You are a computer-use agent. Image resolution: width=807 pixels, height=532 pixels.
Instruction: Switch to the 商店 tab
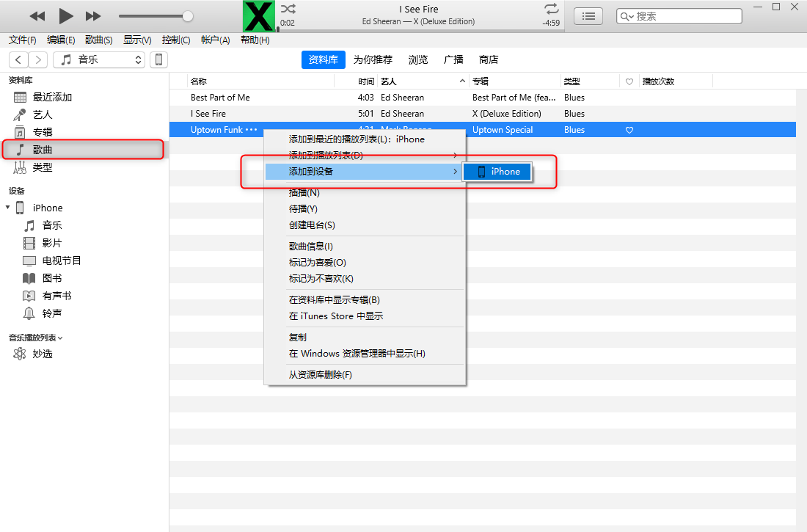coord(489,59)
